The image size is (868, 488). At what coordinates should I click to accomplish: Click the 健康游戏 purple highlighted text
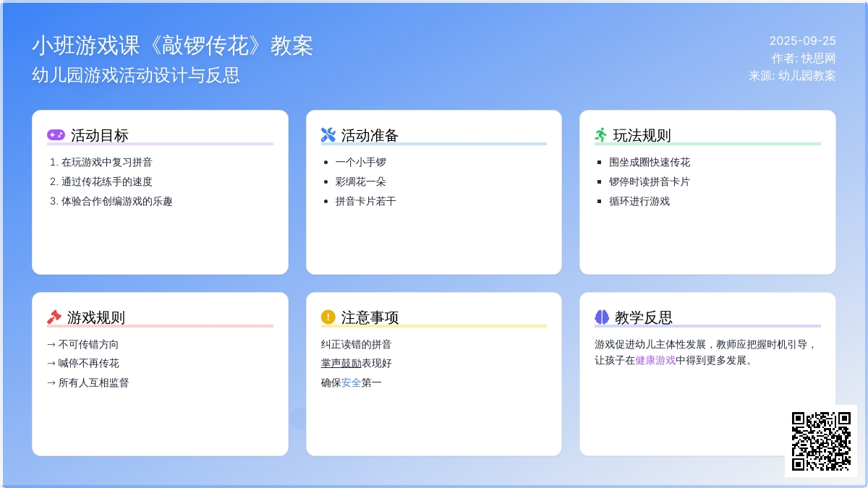pyautogui.click(x=655, y=360)
